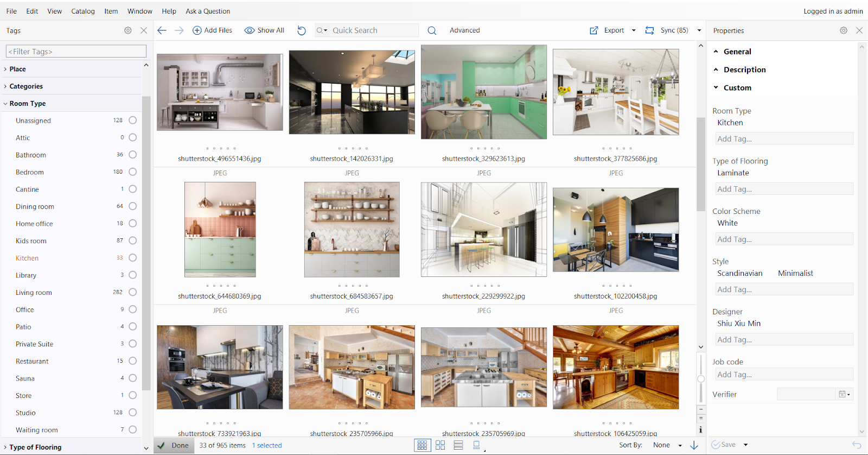Click the magnifier search icon before Advanced
The image size is (868, 455).
pyautogui.click(x=432, y=30)
